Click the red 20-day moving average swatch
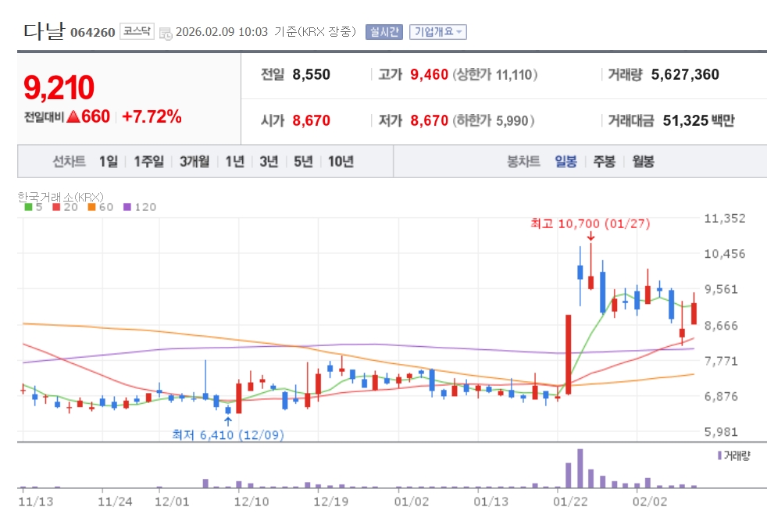Viewport: 767px width, 532px height. [56, 207]
